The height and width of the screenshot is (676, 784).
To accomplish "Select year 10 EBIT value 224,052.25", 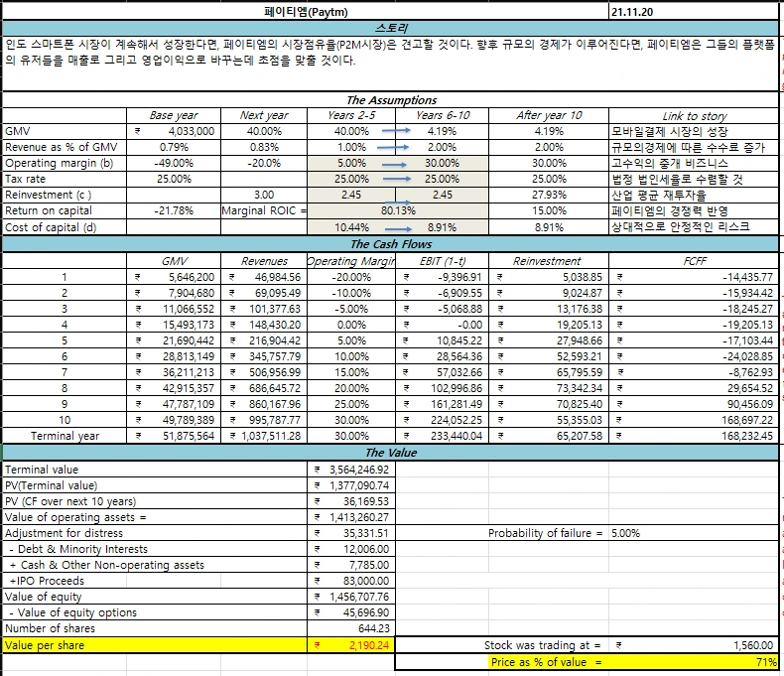I will click(442, 420).
